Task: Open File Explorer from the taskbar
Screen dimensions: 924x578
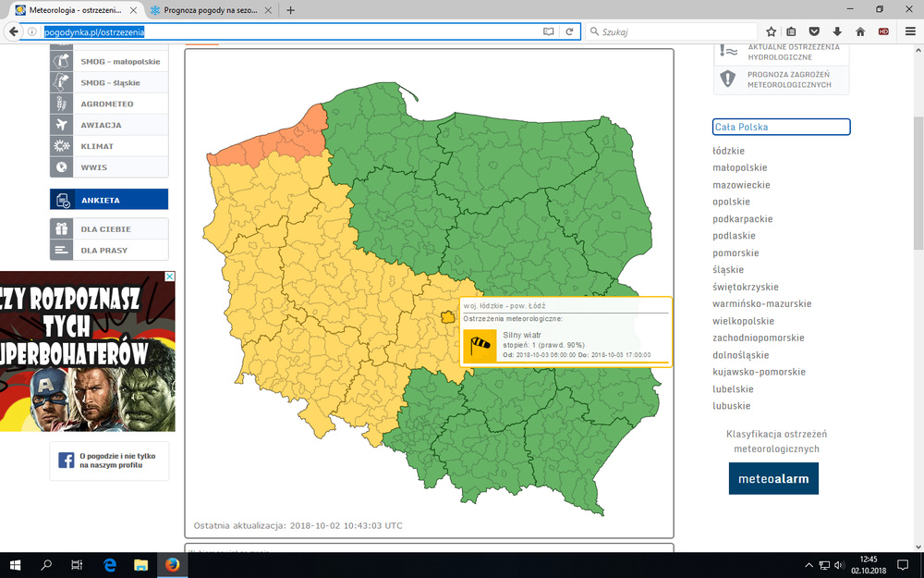Action: (x=140, y=565)
